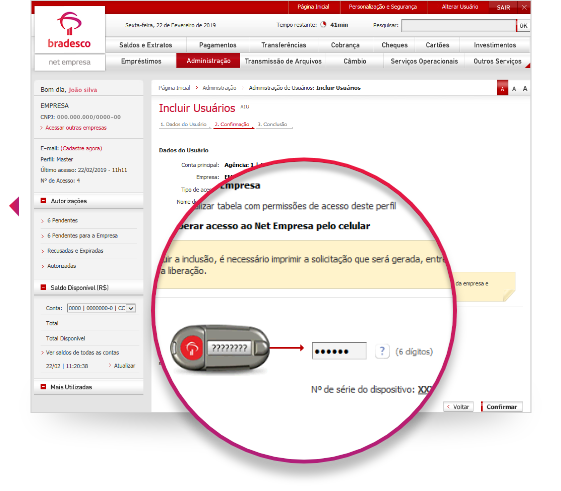Select step 1 Dados do Usuário tab
561x491 pixels.
[184, 124]
